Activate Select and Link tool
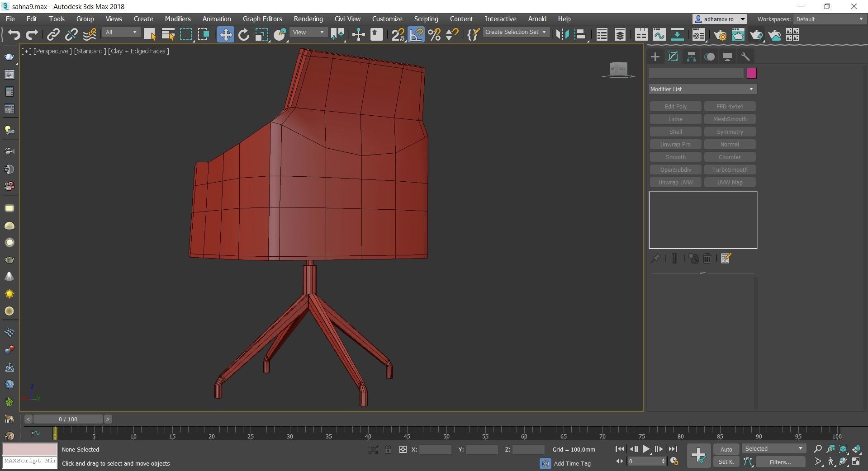868x471 pixels. (x=53, y=35)
